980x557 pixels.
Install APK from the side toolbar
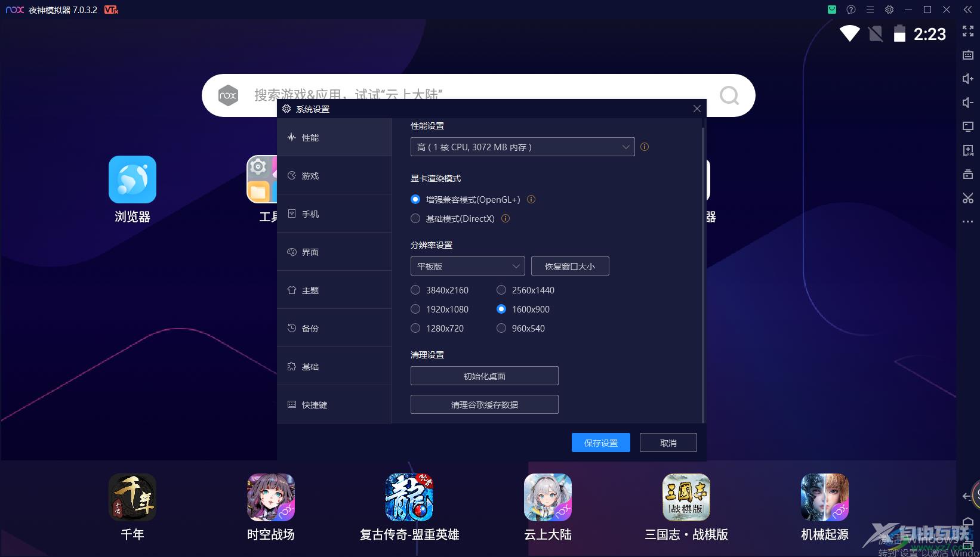(968, 150)
